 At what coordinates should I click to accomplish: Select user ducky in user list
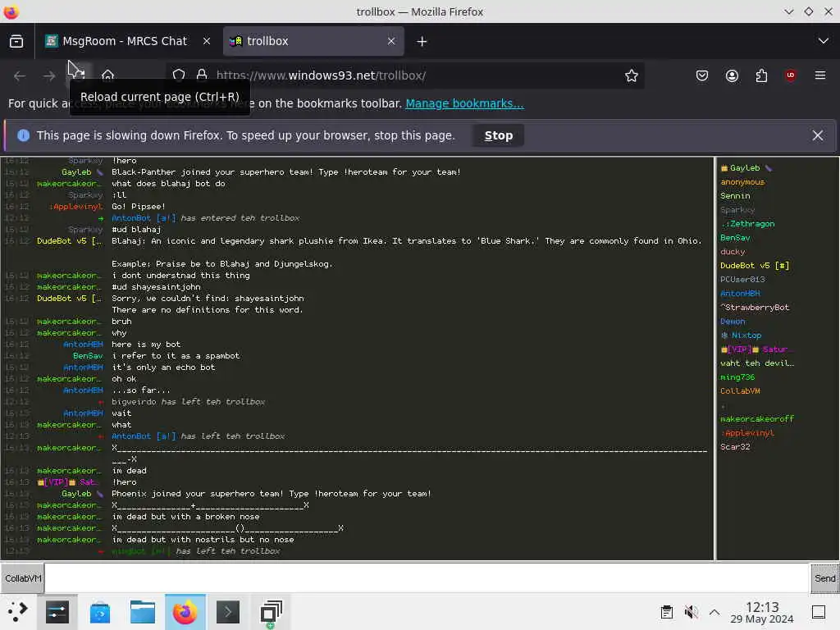coord(733,252)
